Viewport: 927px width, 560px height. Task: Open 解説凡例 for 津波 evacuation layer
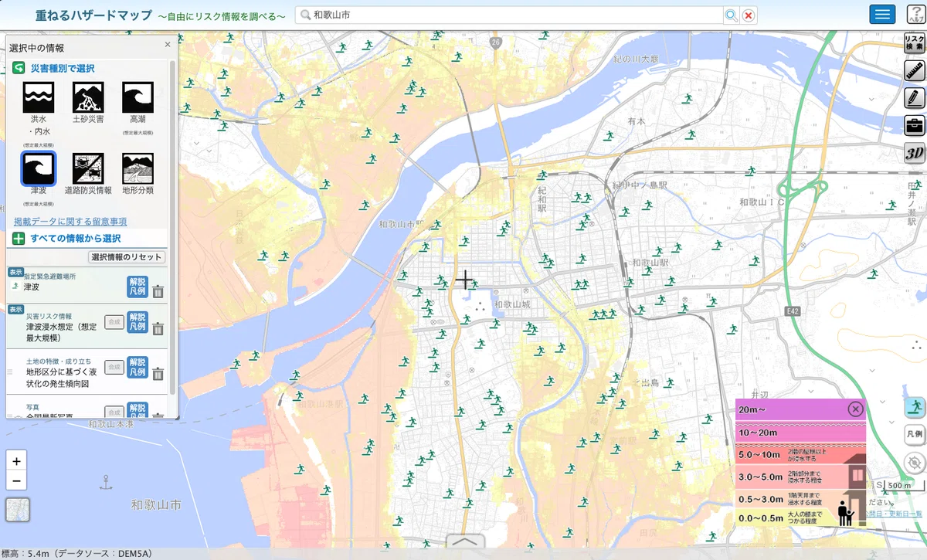(138, 287)
